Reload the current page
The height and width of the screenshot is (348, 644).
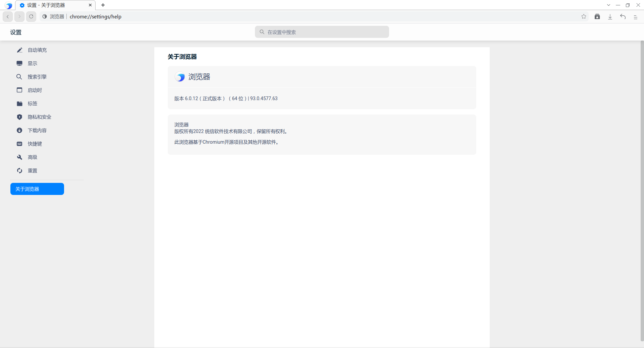[x=31, y=16]
